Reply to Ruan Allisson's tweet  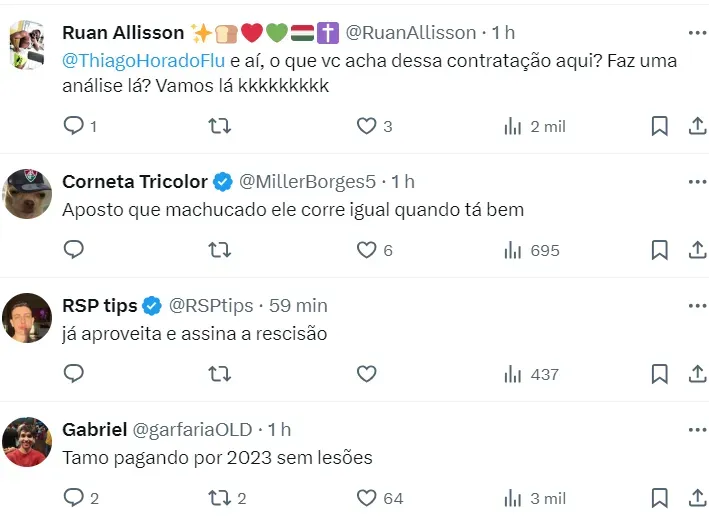pyautogui.click(x=73, y=126)
